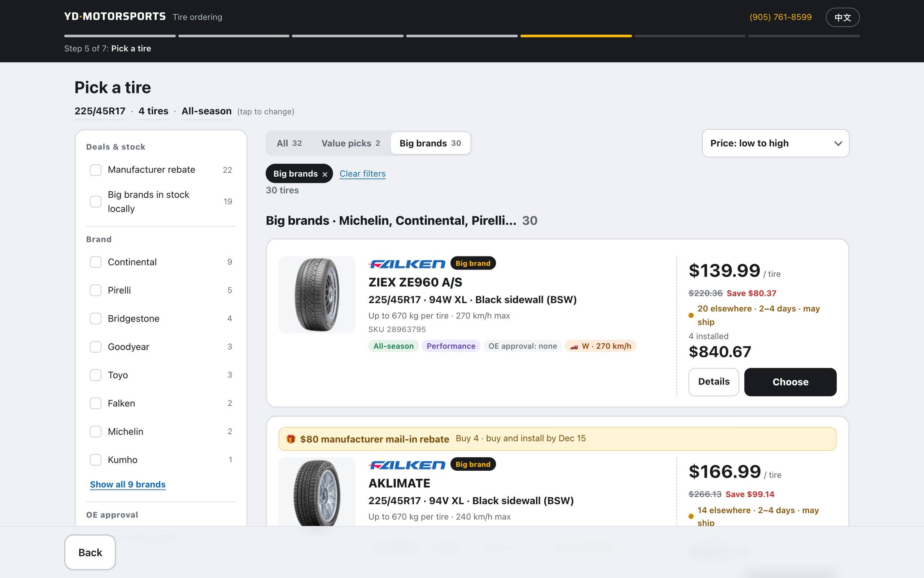The height and width of the screenshot is (578, 924).
Task: Switch language with the 中文 button
Action: (842, 18)
